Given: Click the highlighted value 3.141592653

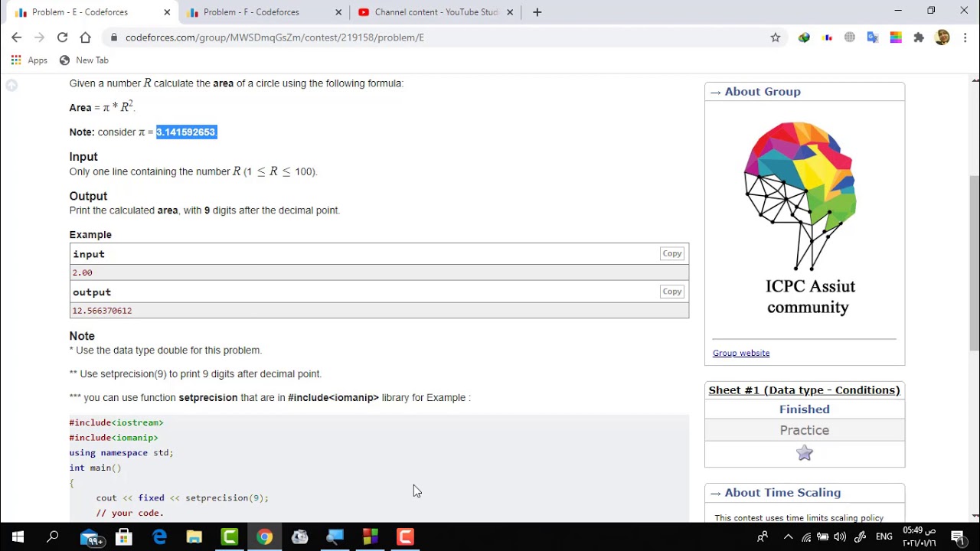Looking at the screenshot, I should point(186,132).
